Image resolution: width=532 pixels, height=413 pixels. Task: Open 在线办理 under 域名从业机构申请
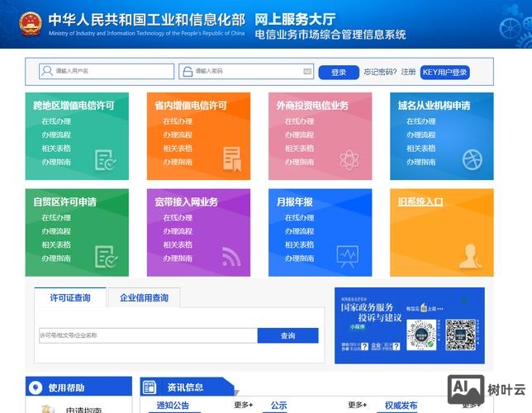coord(421,121)
